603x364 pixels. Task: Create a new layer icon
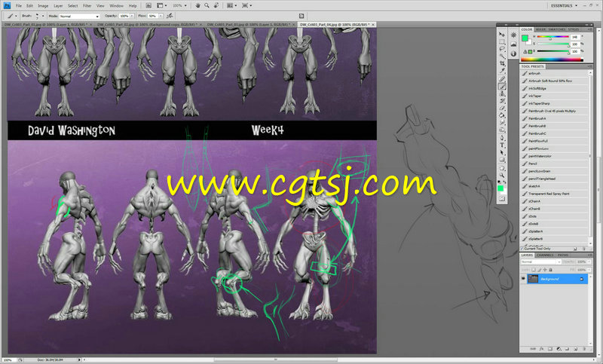575,349
